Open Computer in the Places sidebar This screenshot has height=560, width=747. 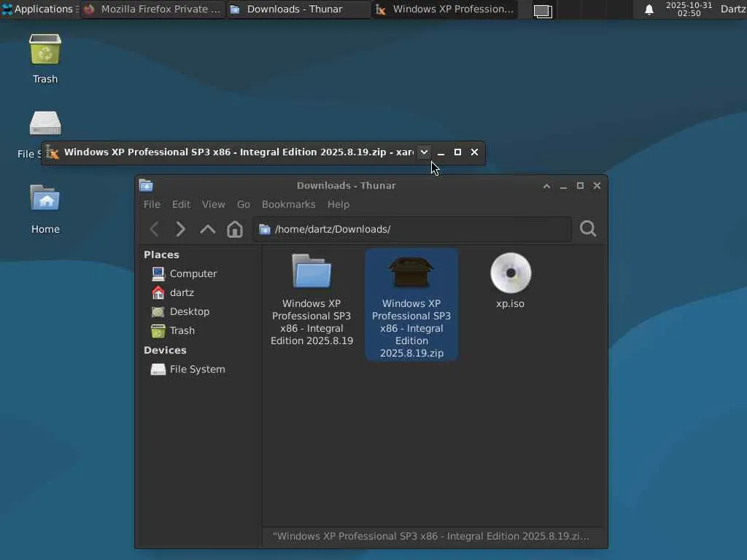(184, 274)
